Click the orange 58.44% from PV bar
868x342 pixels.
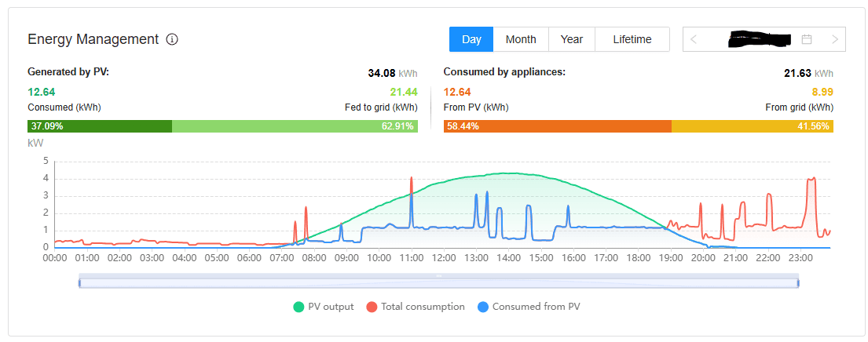click(x=557, y=126)
